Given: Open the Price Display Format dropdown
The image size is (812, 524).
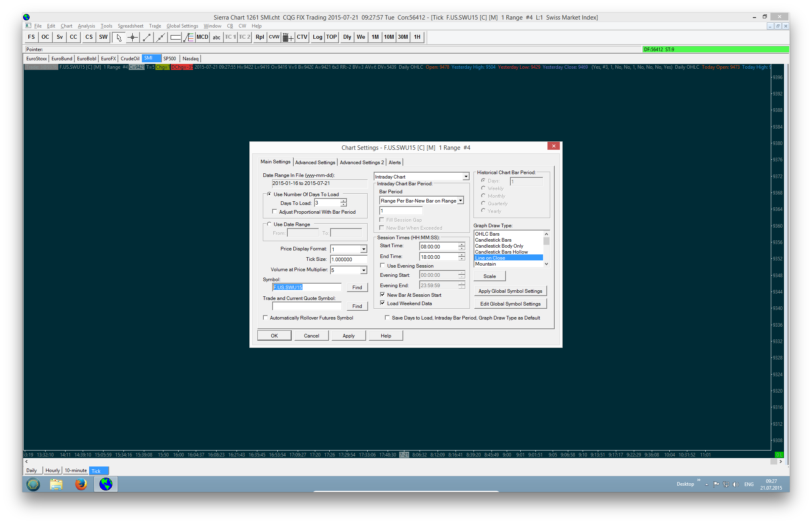Looking at the screenshot, I should (363, 249).
